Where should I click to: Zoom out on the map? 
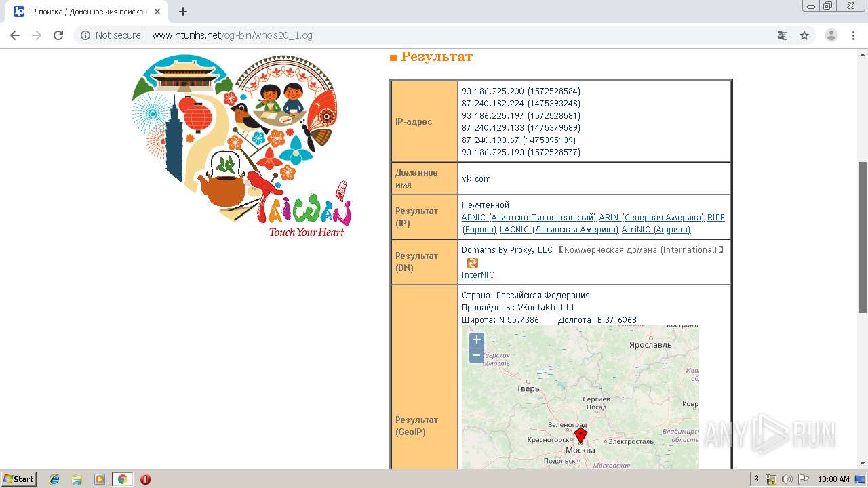[477, 355]
